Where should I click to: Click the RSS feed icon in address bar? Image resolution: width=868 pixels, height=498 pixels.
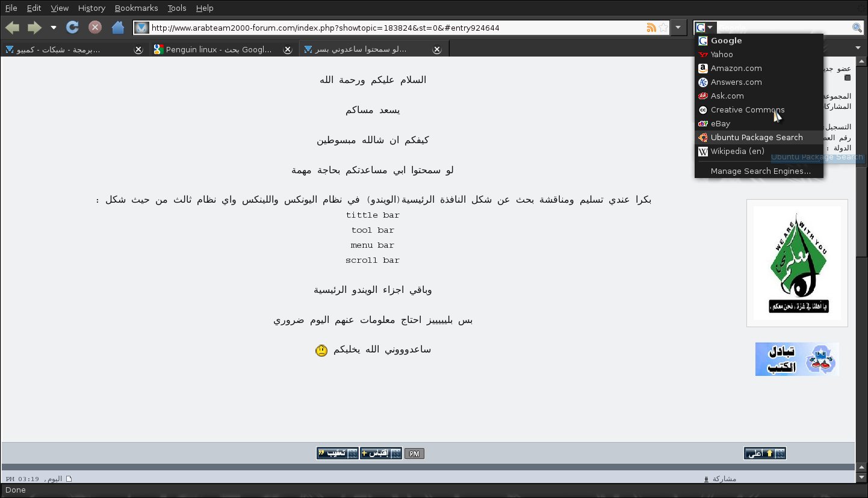coord(651,28)
